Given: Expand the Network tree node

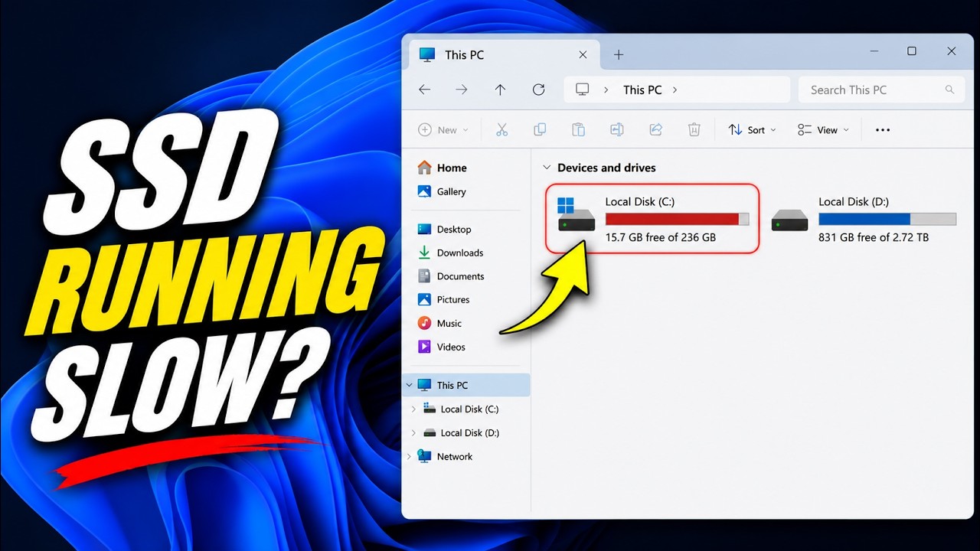Looking at the screenshot, I should click(409, 457).
